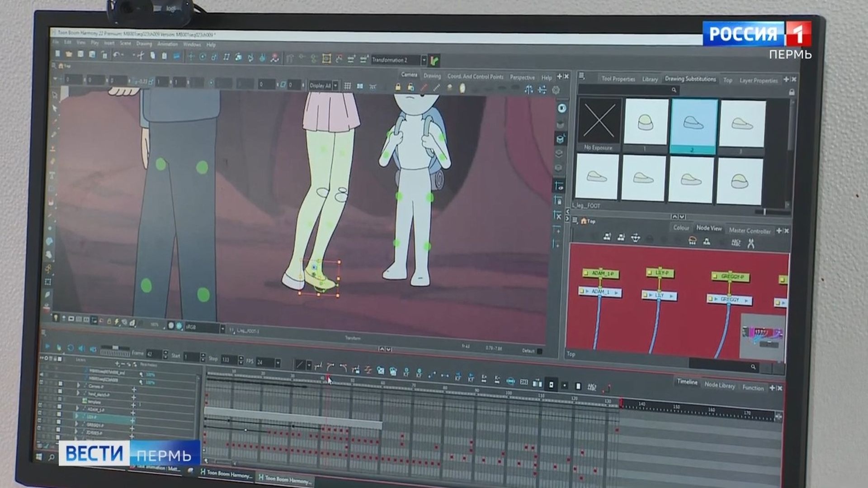The image size is (868, 488).
Task: Expand the GREGGY-P layer
Action: 76,424
